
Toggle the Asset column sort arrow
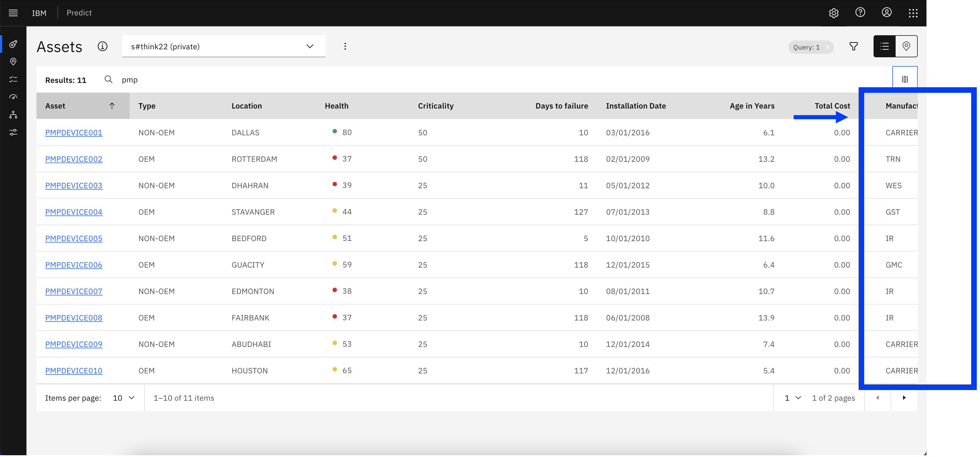[112, 106]
